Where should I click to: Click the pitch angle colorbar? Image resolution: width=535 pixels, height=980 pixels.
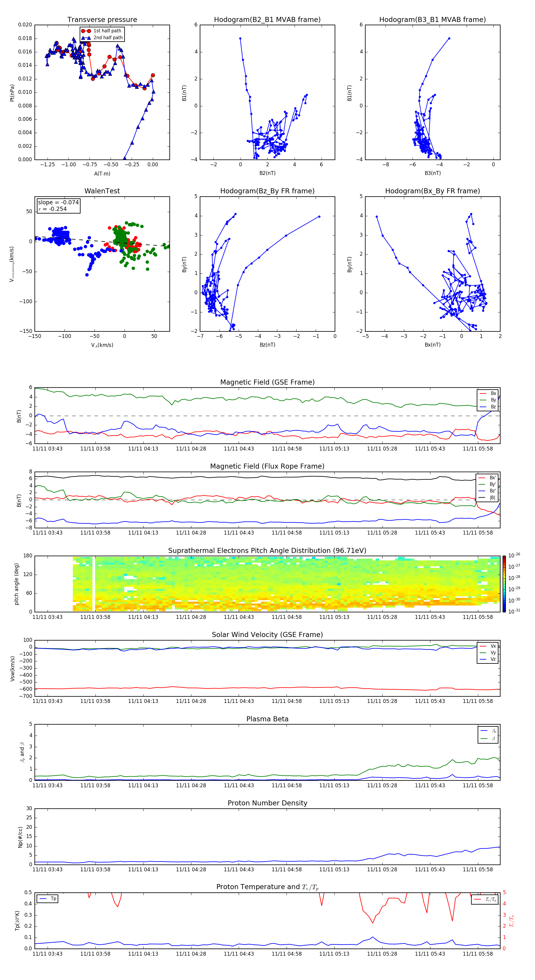(x=504, y=584)
